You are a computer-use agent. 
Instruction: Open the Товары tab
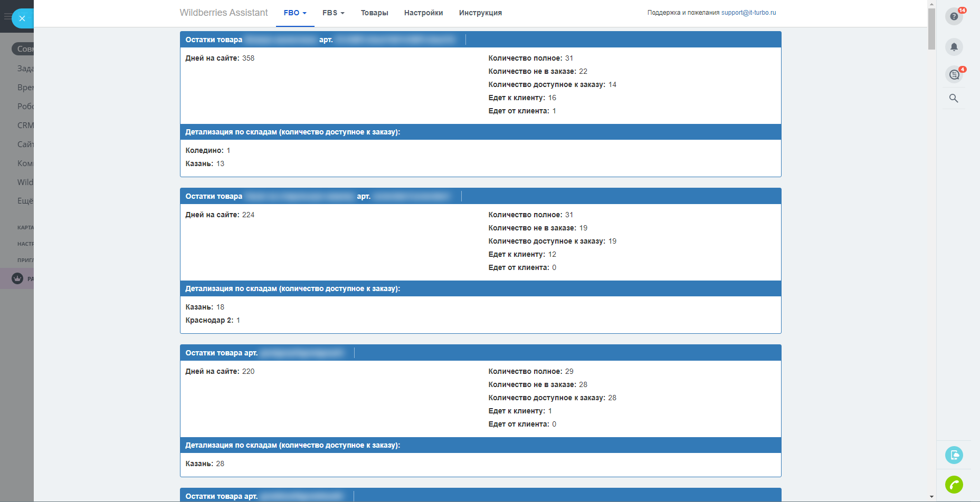pos(374,13)
